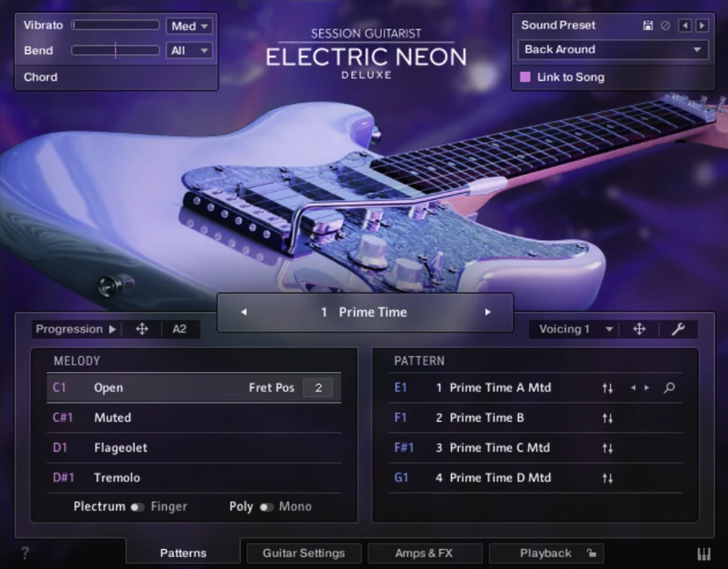Switch to Amps & FX tab
The height and width of the screenshot is (569, 728).
[x=424, y=553]
